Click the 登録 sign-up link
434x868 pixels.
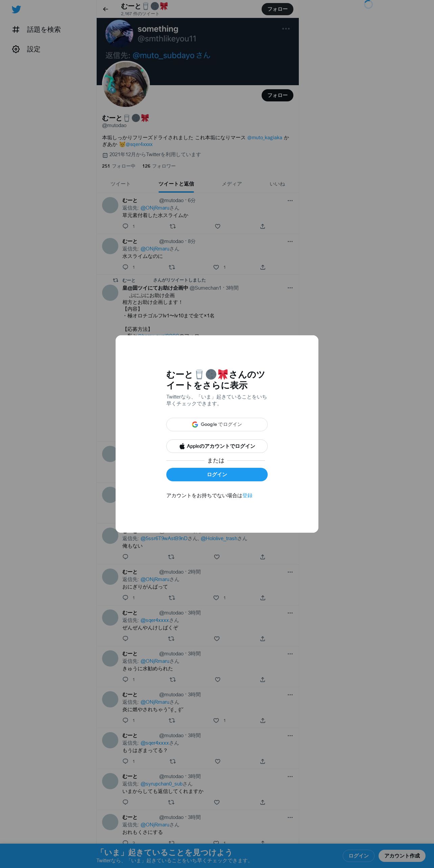(x=247, y=496)
